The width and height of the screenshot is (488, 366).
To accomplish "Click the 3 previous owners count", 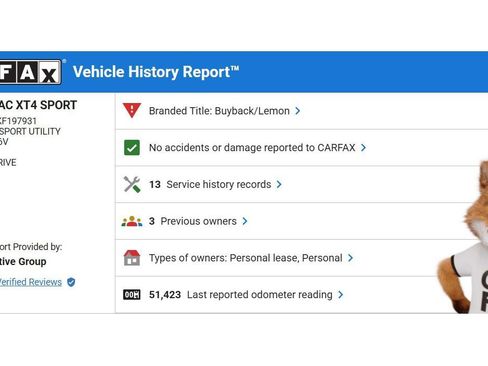I will click(152, 221).
